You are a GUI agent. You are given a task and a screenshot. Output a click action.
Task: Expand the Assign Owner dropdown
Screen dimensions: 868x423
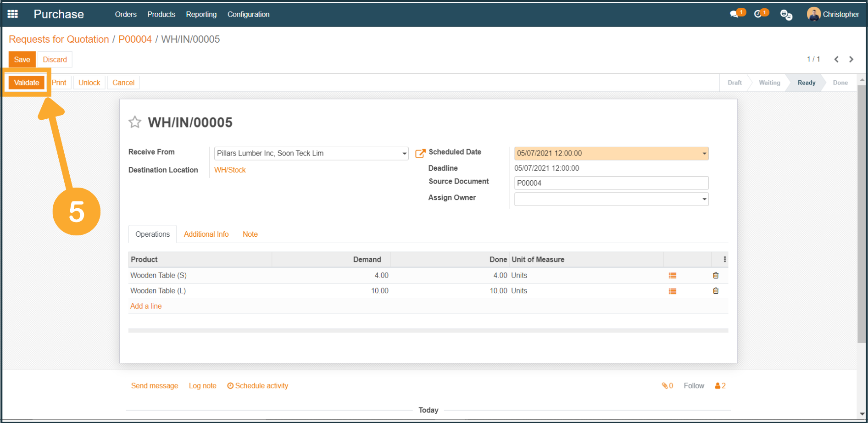pos(704,200)
